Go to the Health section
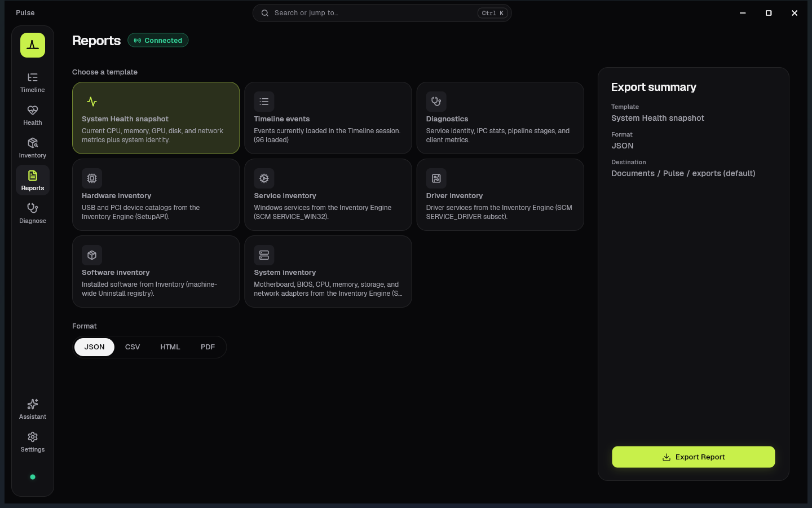 coord(33,115)
